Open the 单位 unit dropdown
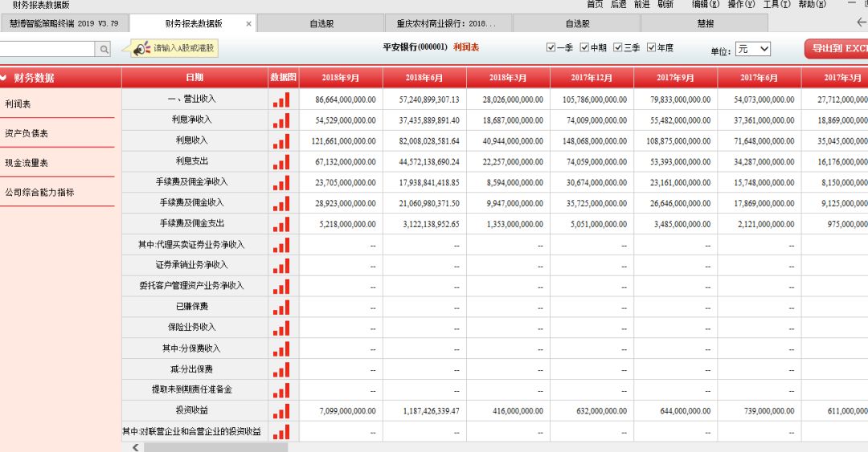Screen dimensions: 868x452 (x=752, y=49)
